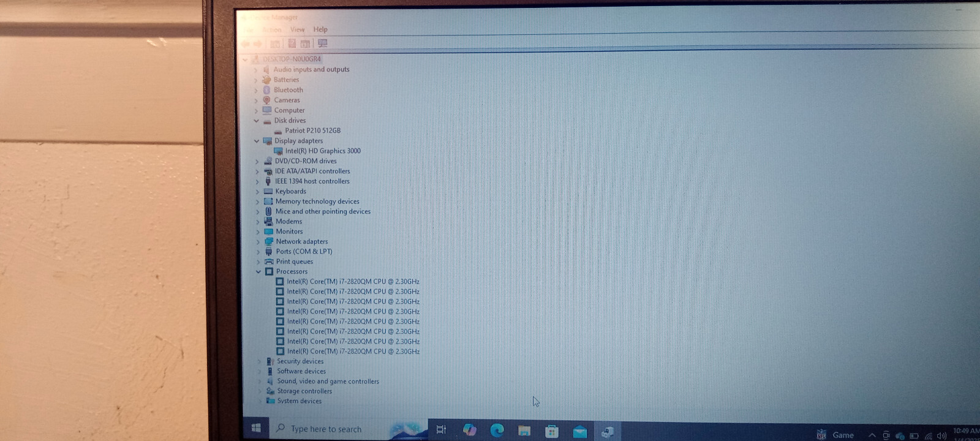Click the volume speaker tray icon
980x441 pixels.
(x=941, y=436)
